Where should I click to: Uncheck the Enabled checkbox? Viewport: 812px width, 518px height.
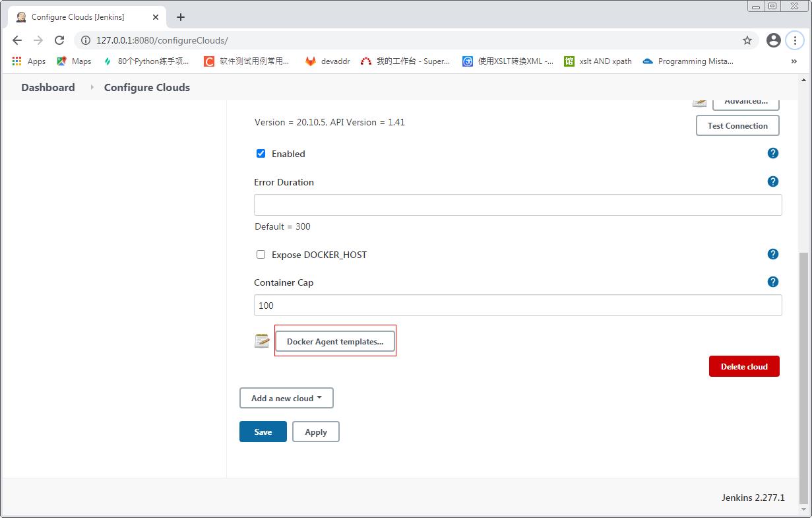(x=261, y=153)
